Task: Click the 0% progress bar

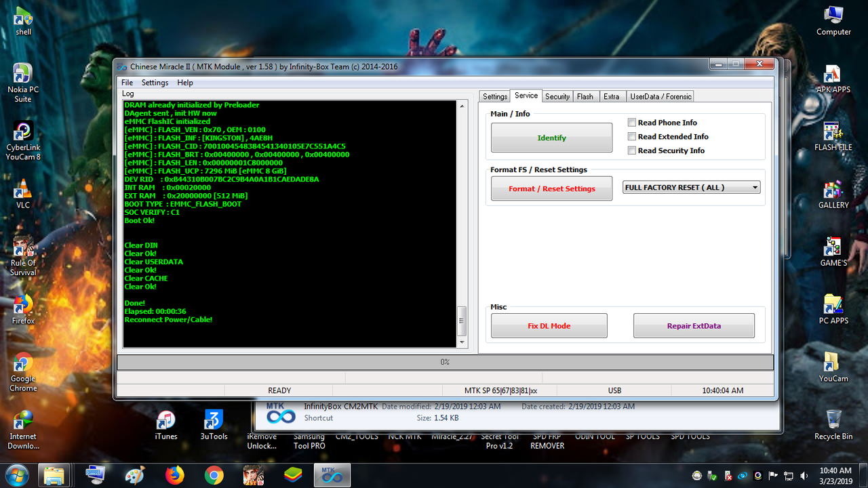Action: coord(445,362)
